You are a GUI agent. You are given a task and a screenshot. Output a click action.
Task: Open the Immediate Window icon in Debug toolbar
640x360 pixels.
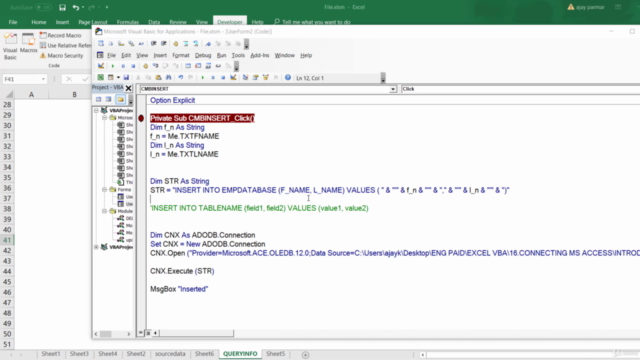click(x=198, y=66)
